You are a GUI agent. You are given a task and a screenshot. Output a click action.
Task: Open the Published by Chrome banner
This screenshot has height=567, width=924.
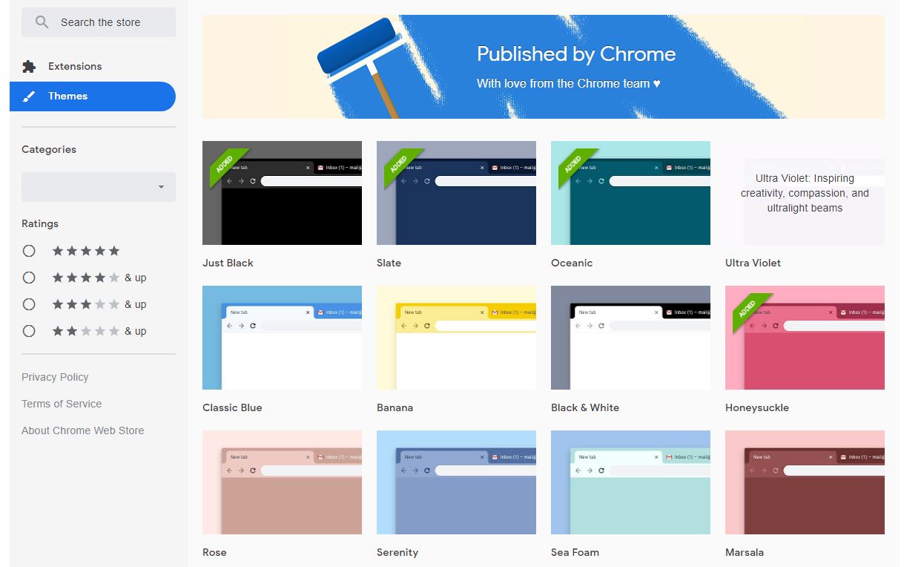coord(544,67)
